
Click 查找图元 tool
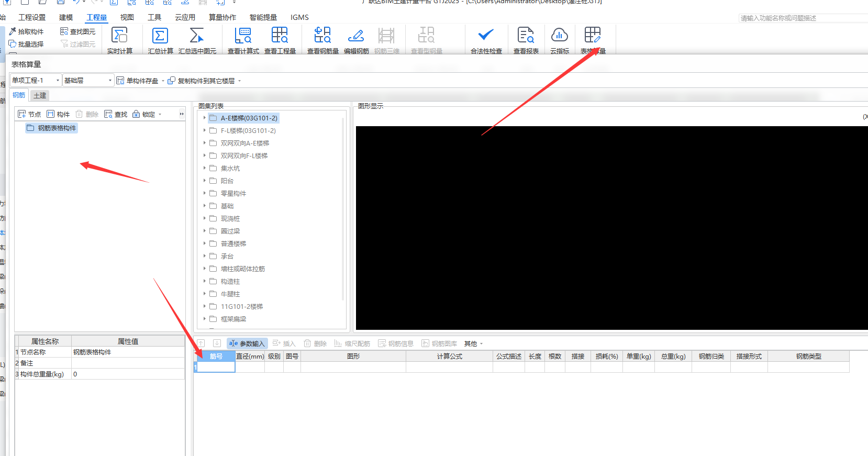(x=77, y=31)
